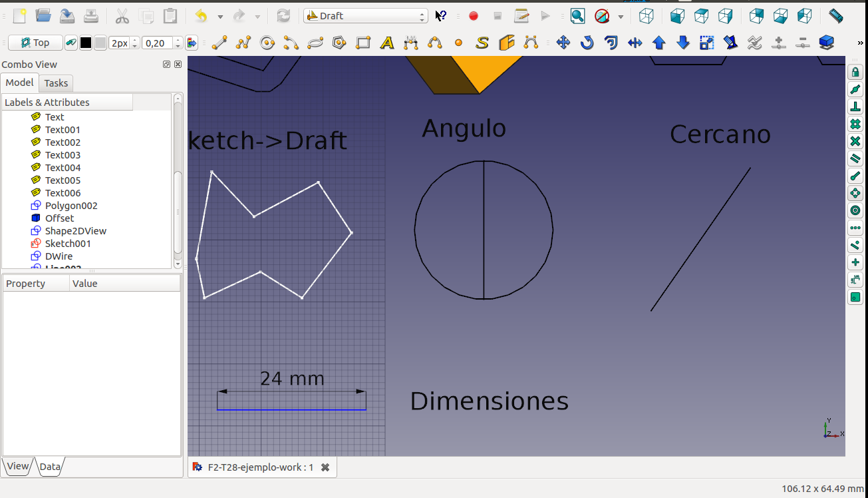Pick the Draft Rectangle tool

(363, 43)
